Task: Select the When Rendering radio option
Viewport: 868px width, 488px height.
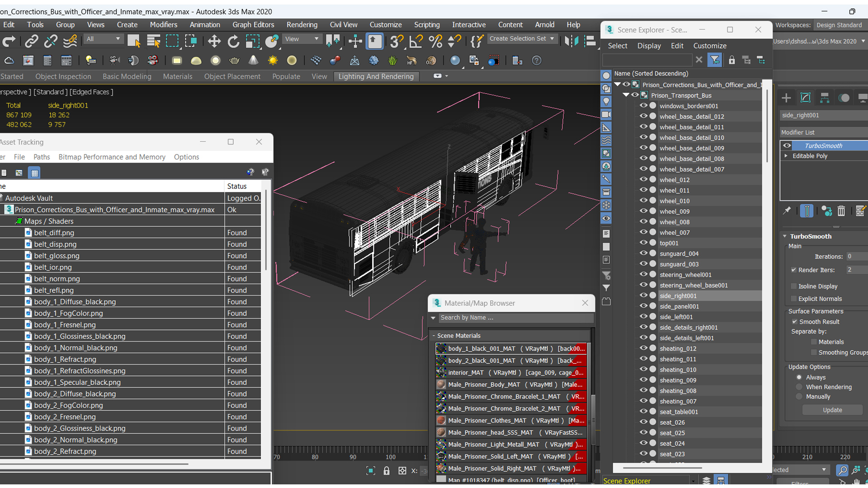Action: click(799, 387)
